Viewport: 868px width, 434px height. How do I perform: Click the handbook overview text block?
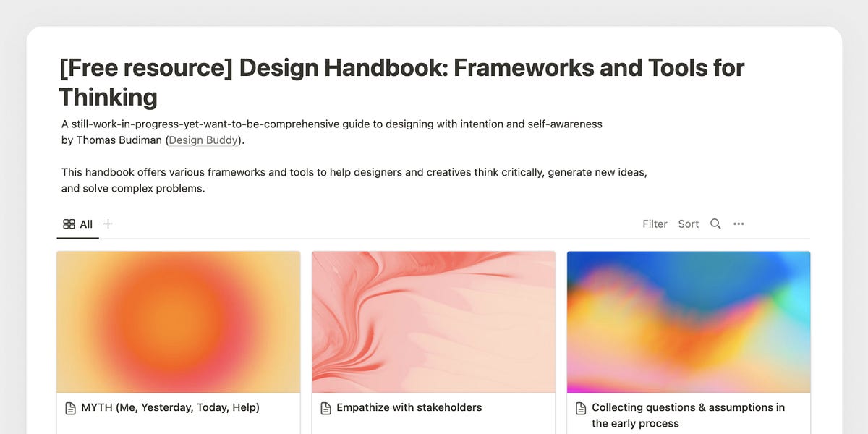coord(354,181)
